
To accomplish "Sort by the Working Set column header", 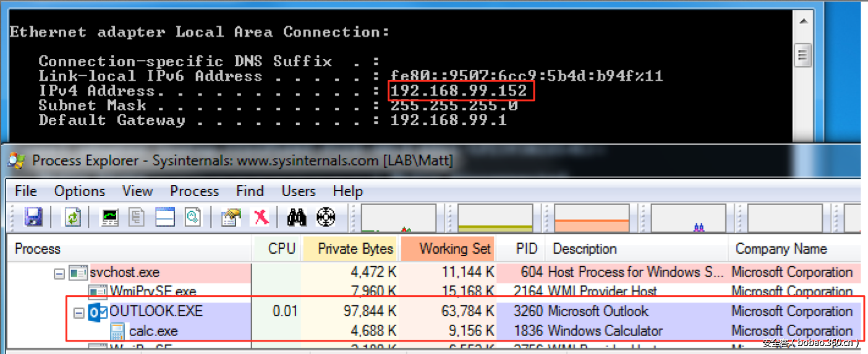I will [x=454, y=249].
